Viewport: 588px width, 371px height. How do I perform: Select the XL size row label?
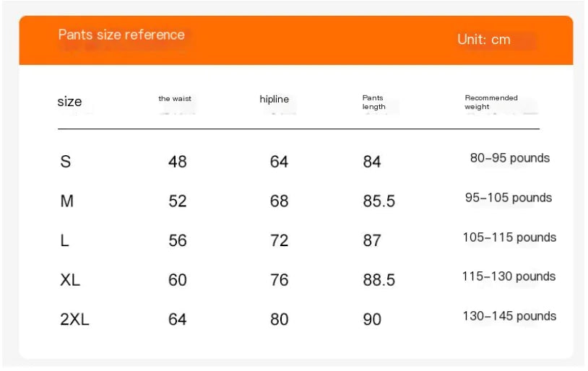(70, 280)
